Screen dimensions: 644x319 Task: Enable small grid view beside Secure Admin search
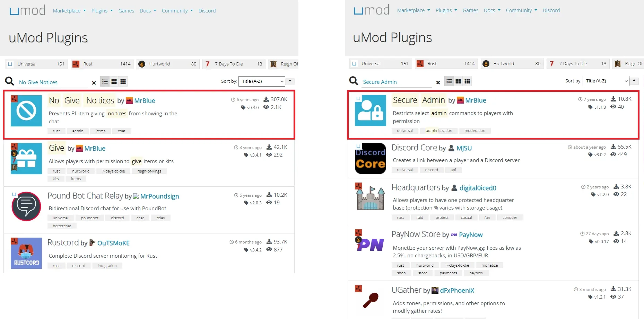point(467,81)
